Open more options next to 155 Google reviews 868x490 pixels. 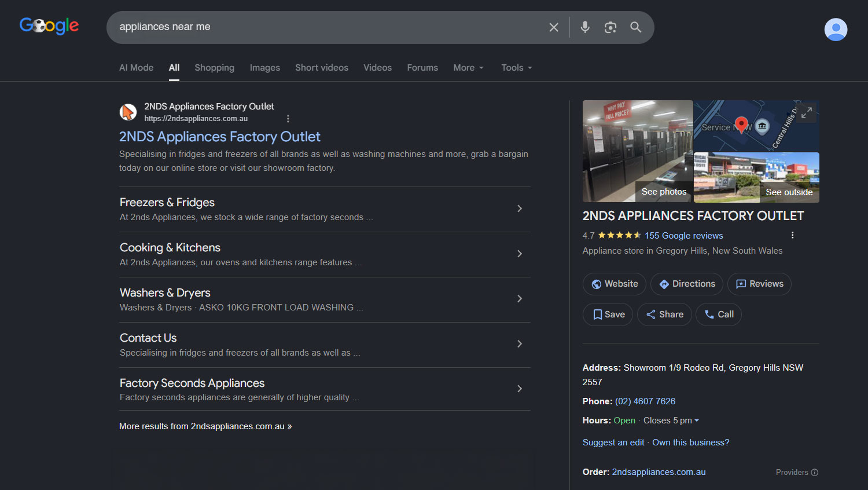pos(793,235)
